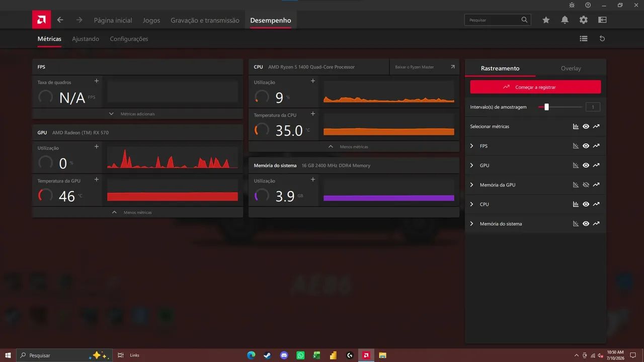Toggle trend line icon in FPS row
644x362 pixels.
pyautogui.click(x=596, y=146)
